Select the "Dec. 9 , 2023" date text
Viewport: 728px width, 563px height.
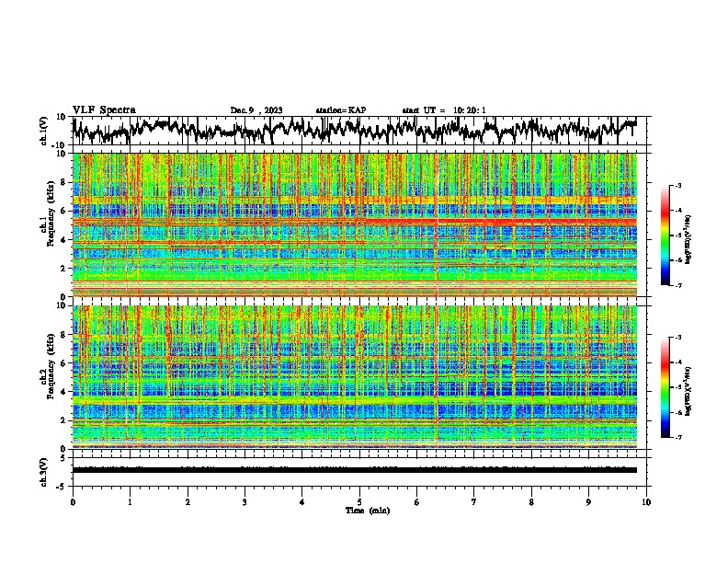coord(256,110)
